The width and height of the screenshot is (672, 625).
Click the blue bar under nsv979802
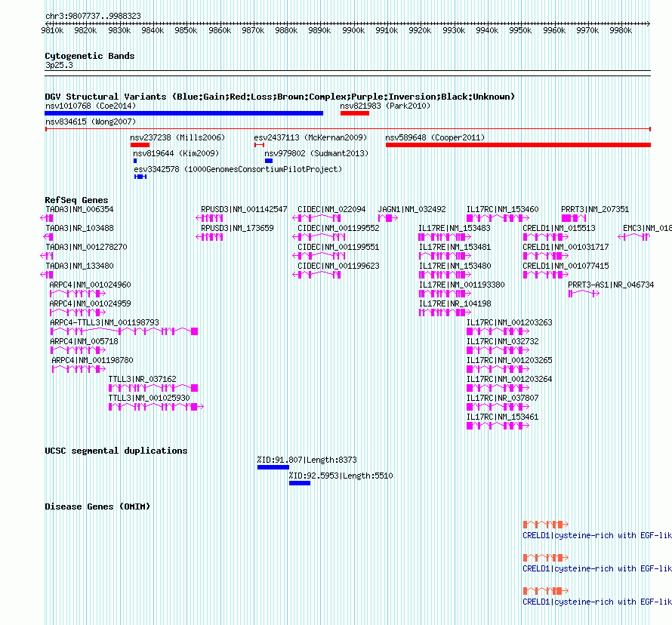[x=269, y=161]
